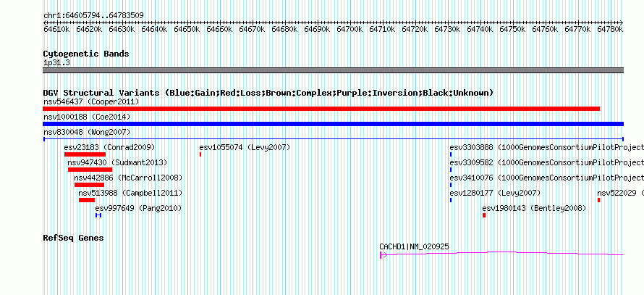The height and width of the screenshot is (295, 644).
Task: Open the nsv947430 (Sudmant2013) label
Action: coord(117,162)
